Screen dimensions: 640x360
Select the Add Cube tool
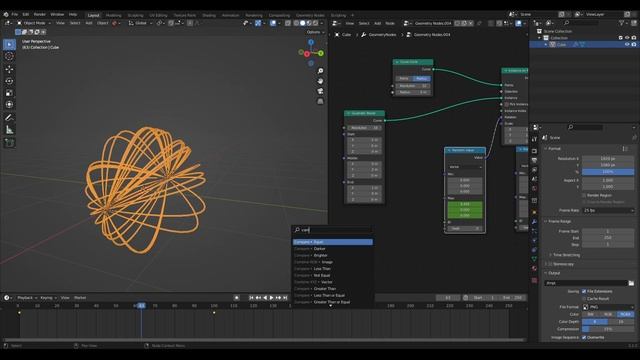tap(9, 142)
